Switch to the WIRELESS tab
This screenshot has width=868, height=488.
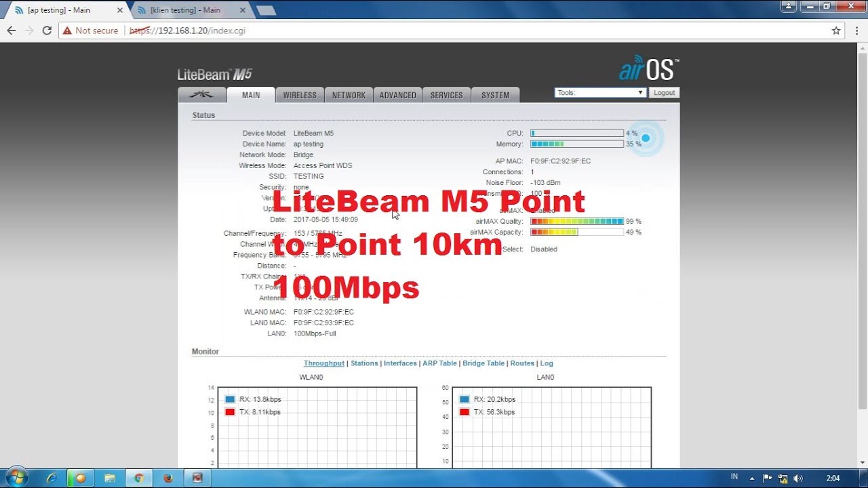click(x=300, y=95)
